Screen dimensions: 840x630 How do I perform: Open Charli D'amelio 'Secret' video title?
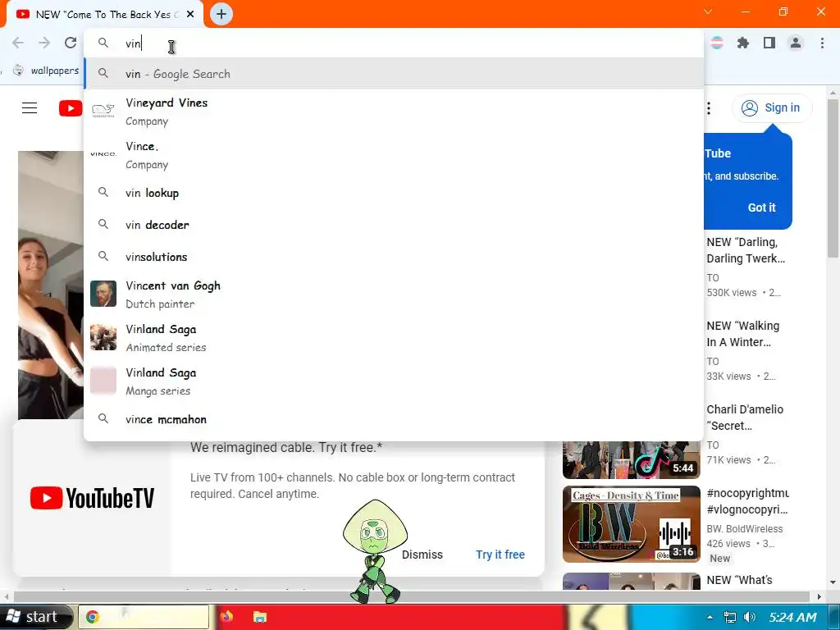pos(745,418)
